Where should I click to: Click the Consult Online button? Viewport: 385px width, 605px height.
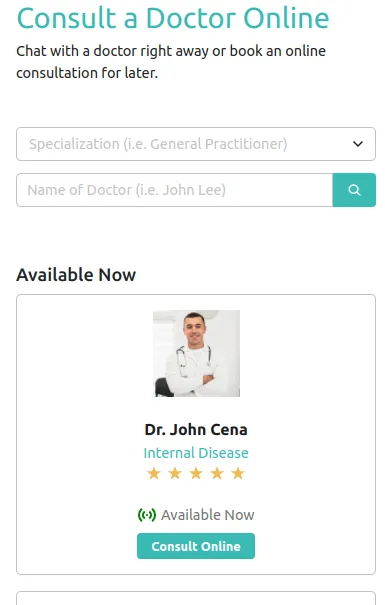click(x=196, y=546)
